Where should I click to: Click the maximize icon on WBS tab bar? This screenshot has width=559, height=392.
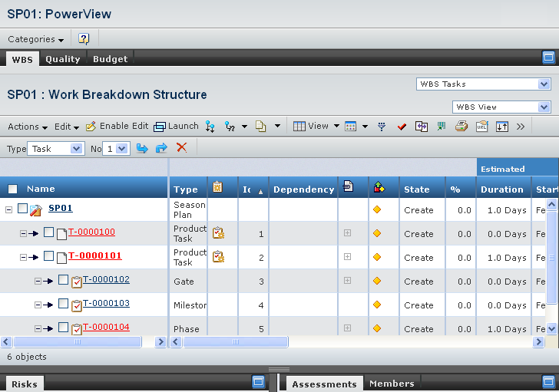click(549, 58)
